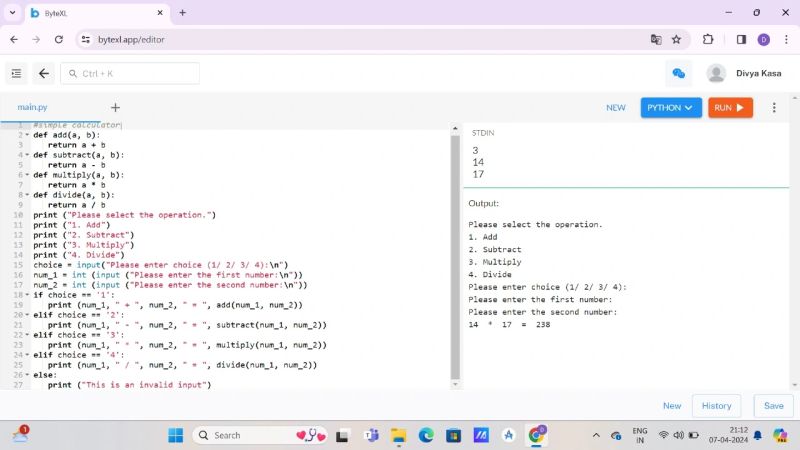800x450 pixels.
Task: Run the code with RUN button
Action: pyautogui.click(x=730, y=107)
